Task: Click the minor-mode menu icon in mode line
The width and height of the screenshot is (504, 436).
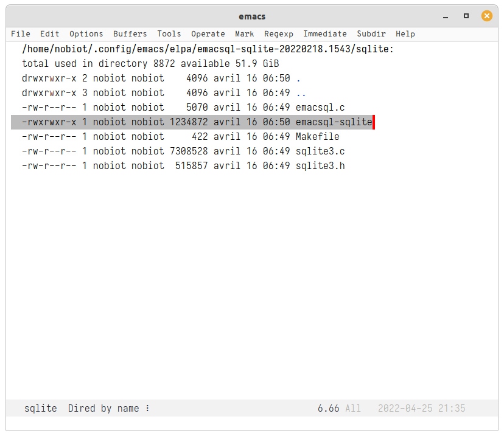Action: (148, 408)
